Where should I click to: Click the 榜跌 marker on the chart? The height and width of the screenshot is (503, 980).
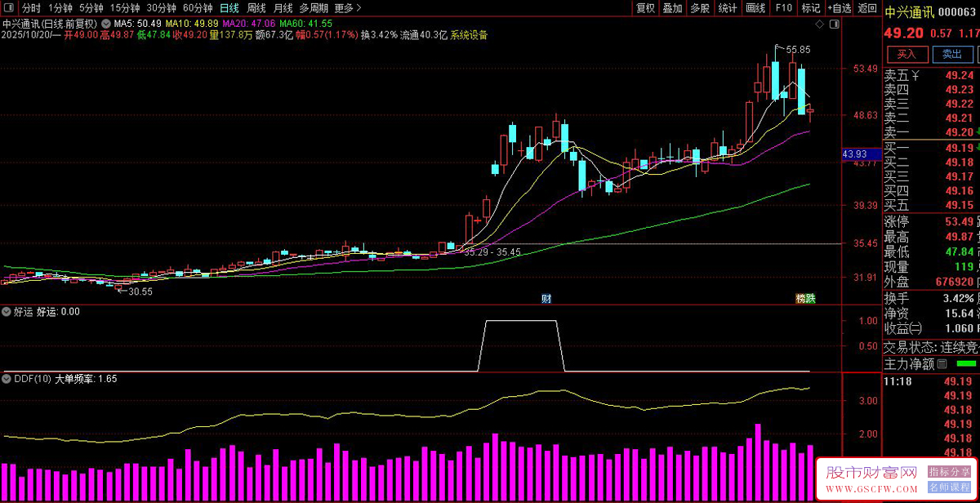[805, 299]
